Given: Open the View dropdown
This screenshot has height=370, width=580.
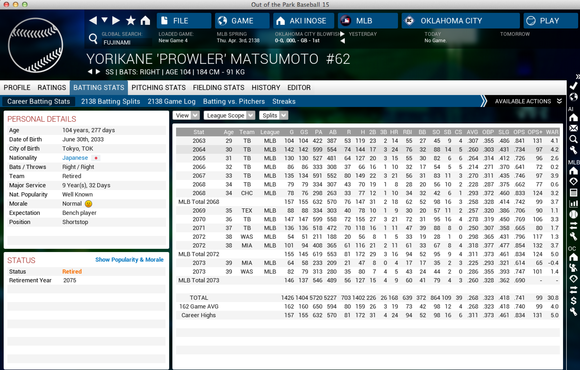Looking at the screenshot, I should pyautogui.click(x=186, y=115).
